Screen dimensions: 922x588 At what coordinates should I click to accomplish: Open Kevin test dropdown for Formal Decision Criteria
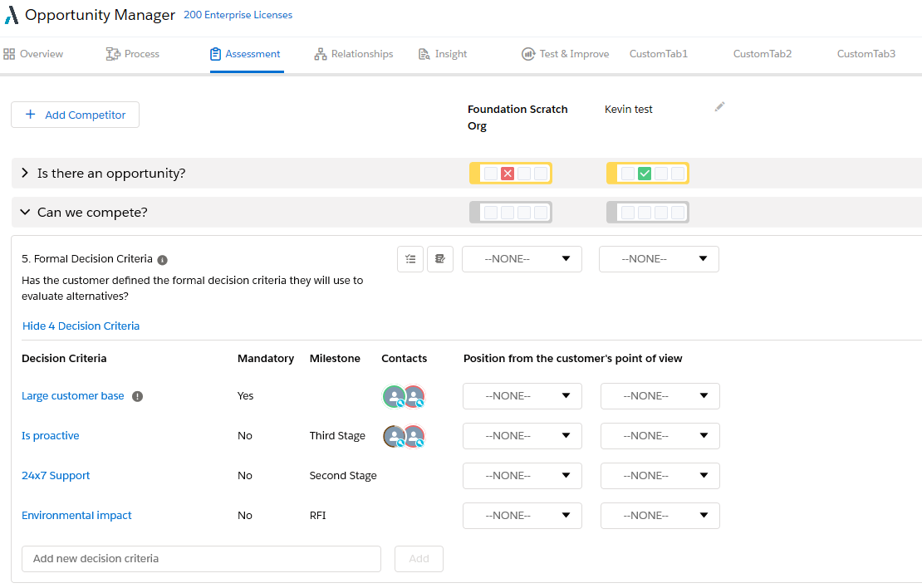[x=660, y=259]
